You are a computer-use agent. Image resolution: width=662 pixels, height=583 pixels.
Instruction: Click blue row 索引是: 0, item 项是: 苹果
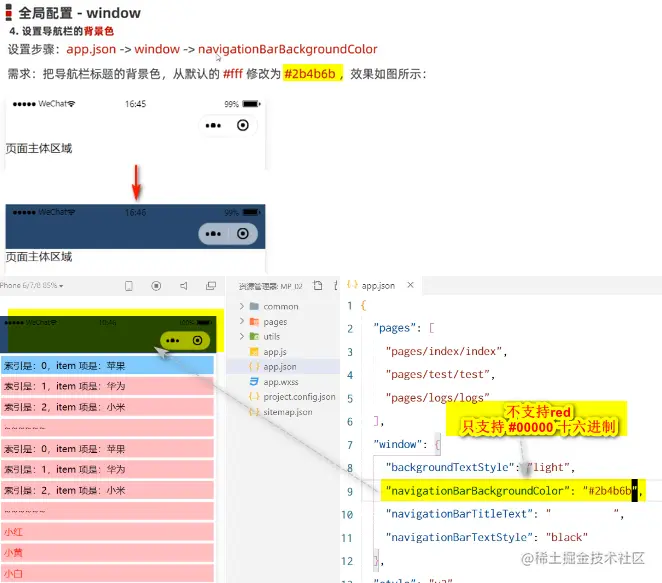(x=107, y=366)
